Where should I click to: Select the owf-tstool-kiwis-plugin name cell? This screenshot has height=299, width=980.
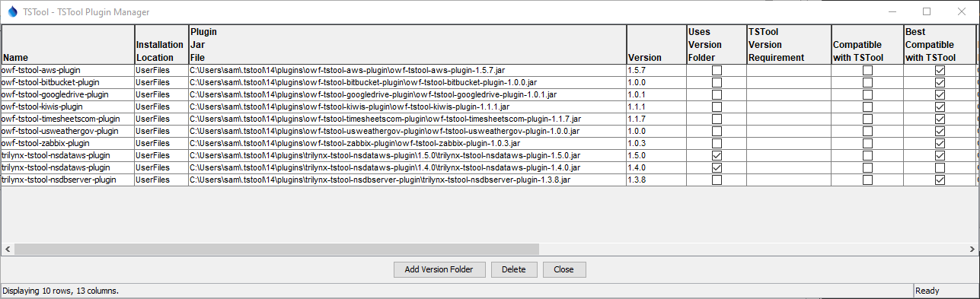click(68, 107)
